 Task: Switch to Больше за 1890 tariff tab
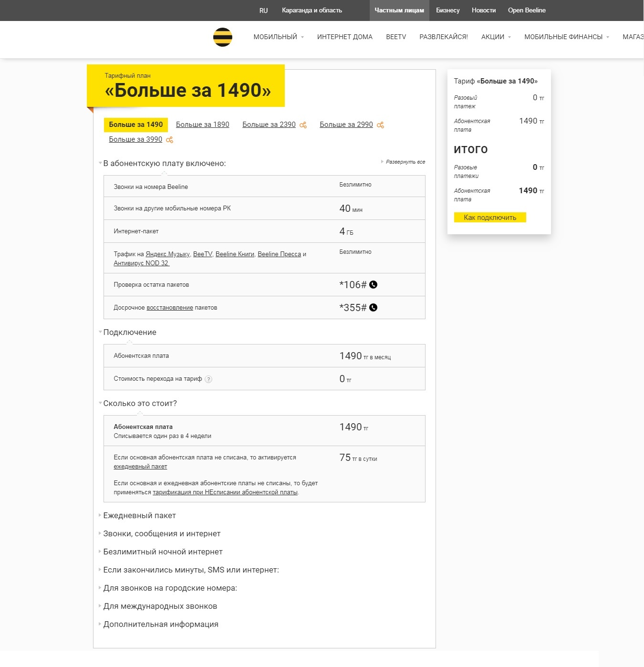[202, 125]
